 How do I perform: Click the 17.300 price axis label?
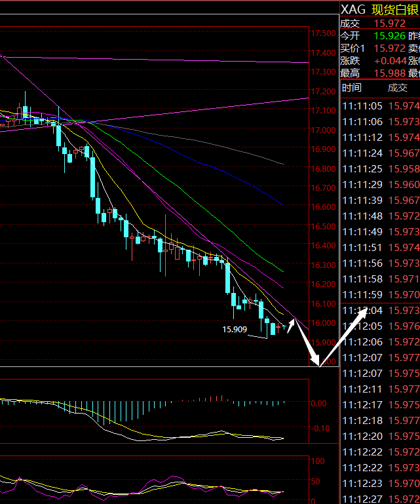click(x=323, y=71)
